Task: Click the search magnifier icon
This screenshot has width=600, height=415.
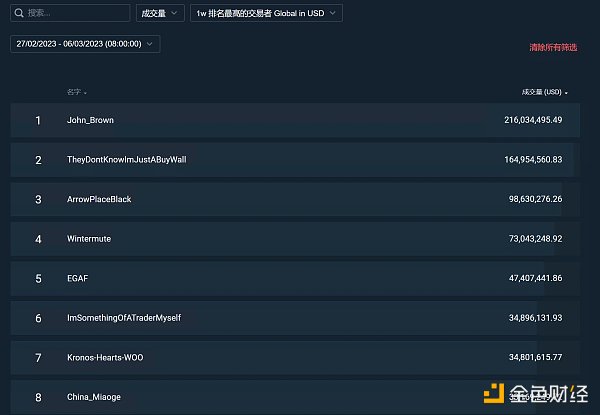Action: click(19, 13)
